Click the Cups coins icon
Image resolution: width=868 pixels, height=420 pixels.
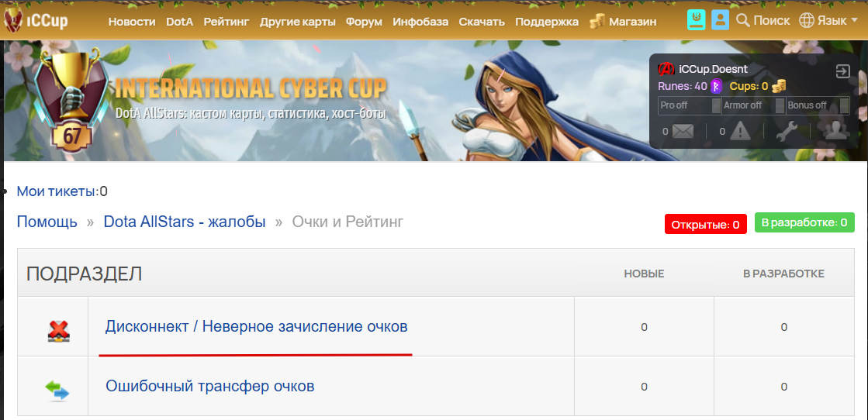779,86
